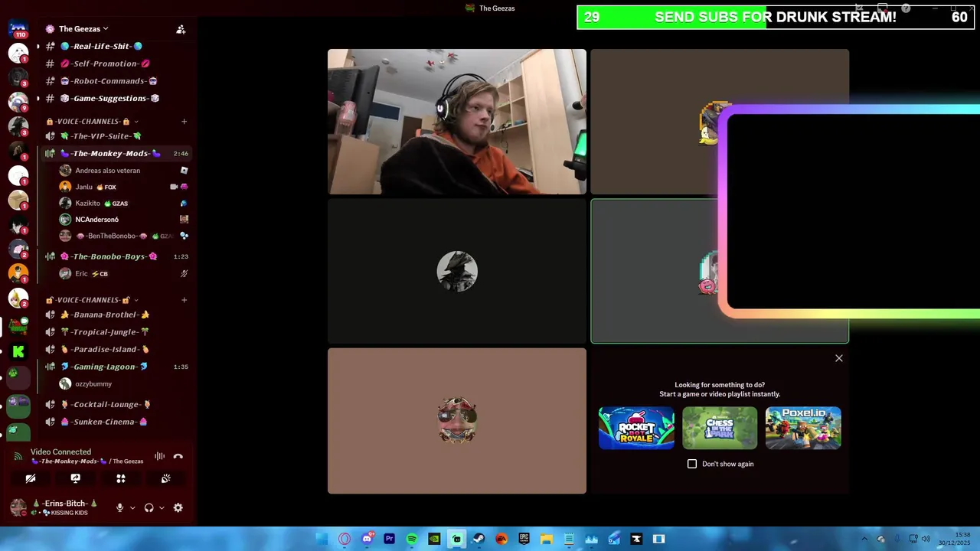
Task: Open headphone output options arrow
Action: click(x=162, y=507)
